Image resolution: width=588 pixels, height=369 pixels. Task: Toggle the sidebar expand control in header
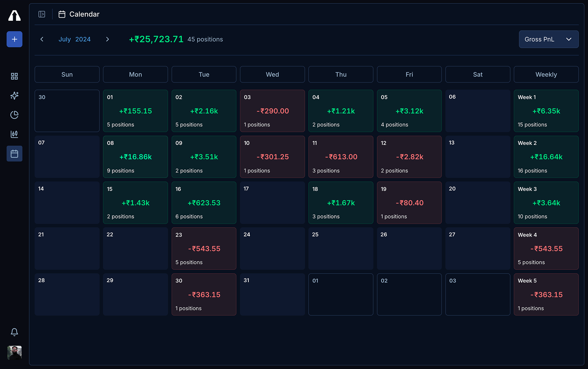point(42,14)
